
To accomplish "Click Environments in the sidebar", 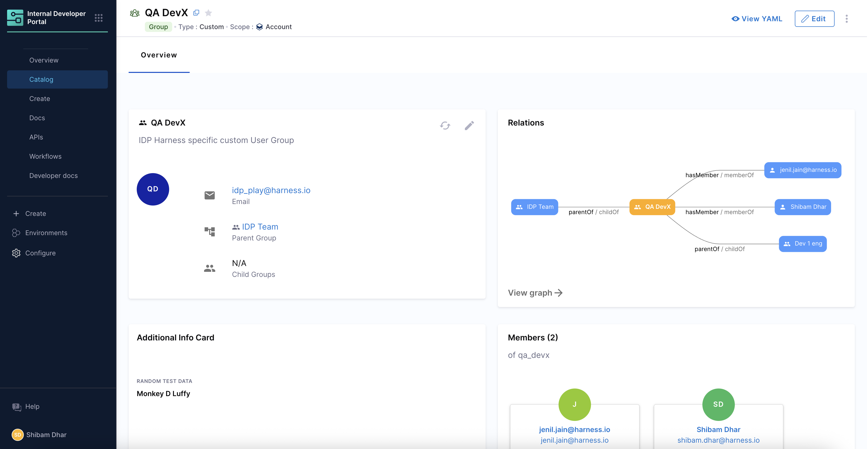I will click(46, 233).
